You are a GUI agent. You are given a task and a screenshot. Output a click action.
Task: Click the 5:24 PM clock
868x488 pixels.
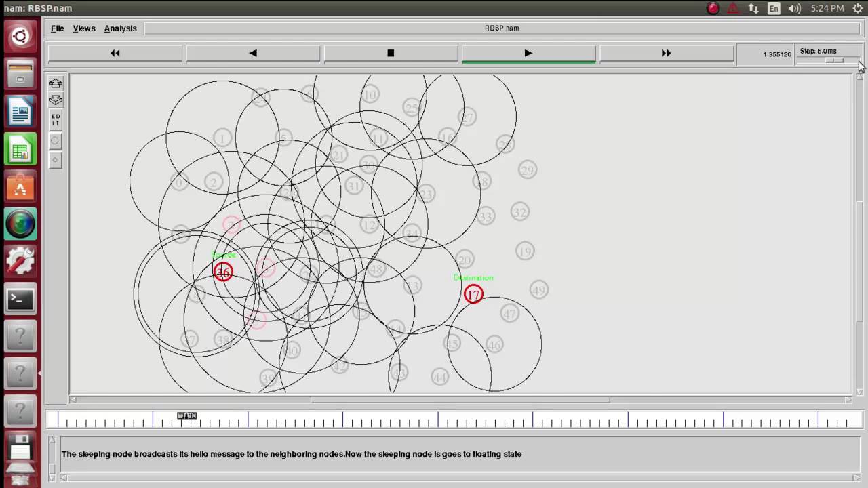827,8
